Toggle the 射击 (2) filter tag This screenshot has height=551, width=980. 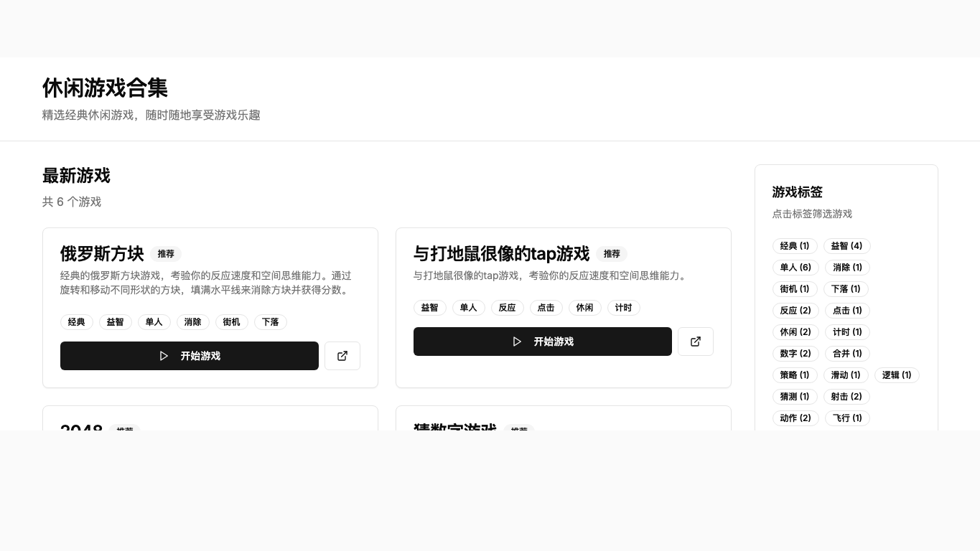[x=846, y=397]
